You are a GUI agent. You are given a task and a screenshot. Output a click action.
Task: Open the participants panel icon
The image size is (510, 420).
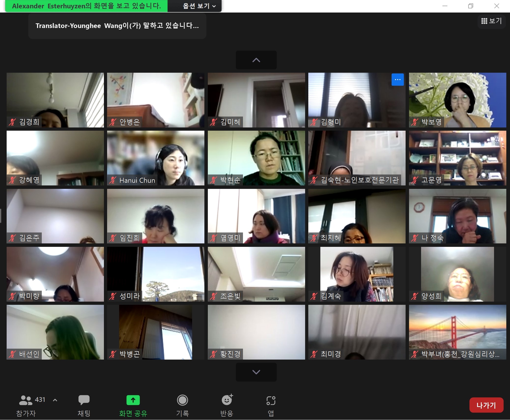pyautogui.click(x=26, y=400)
